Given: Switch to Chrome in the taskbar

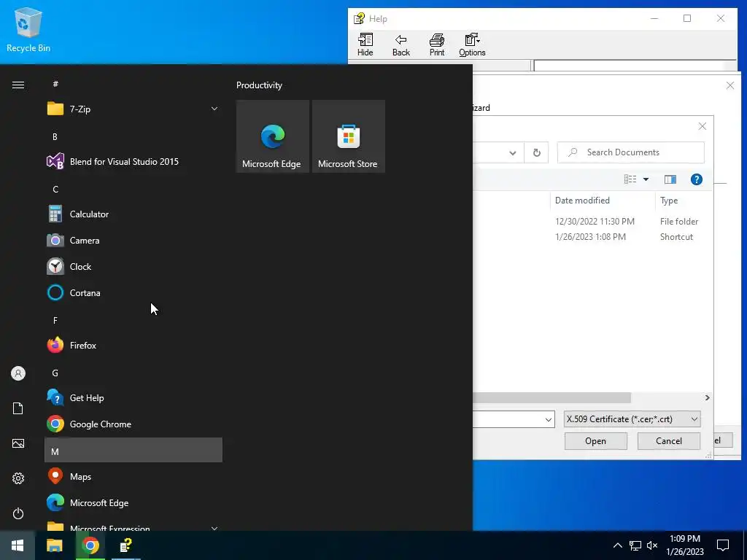Looking at the screenshot, I should (x=90, y=545).
